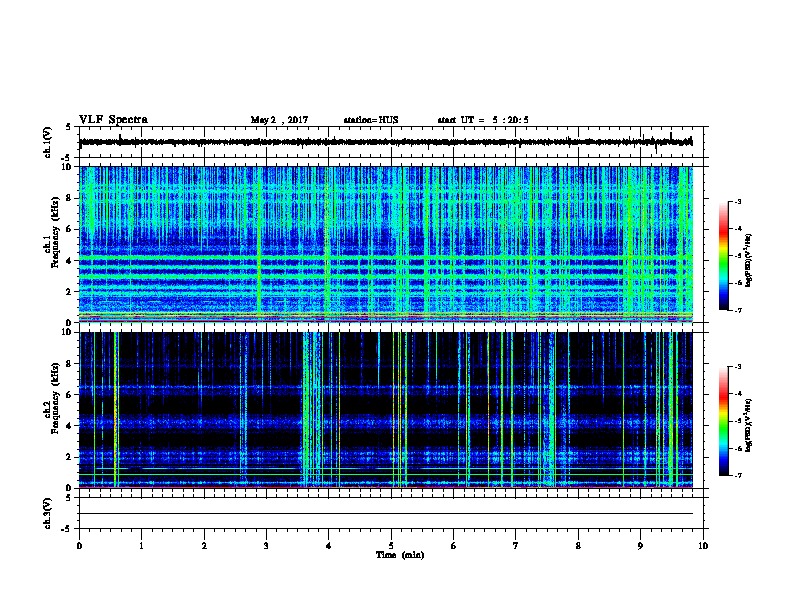Viewport: 792px width, 612px height.
Task: Click the flat ch.3 voltage line
Action: point(386,514)
